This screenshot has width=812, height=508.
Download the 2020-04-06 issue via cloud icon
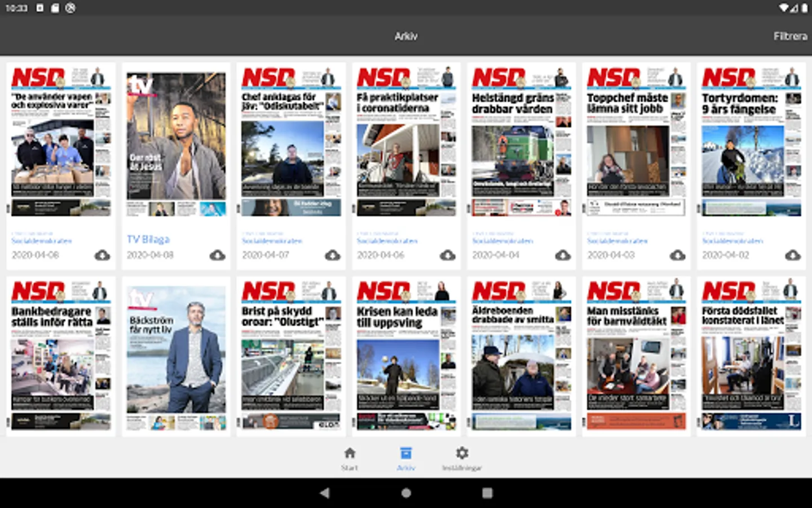pos(448,255)
